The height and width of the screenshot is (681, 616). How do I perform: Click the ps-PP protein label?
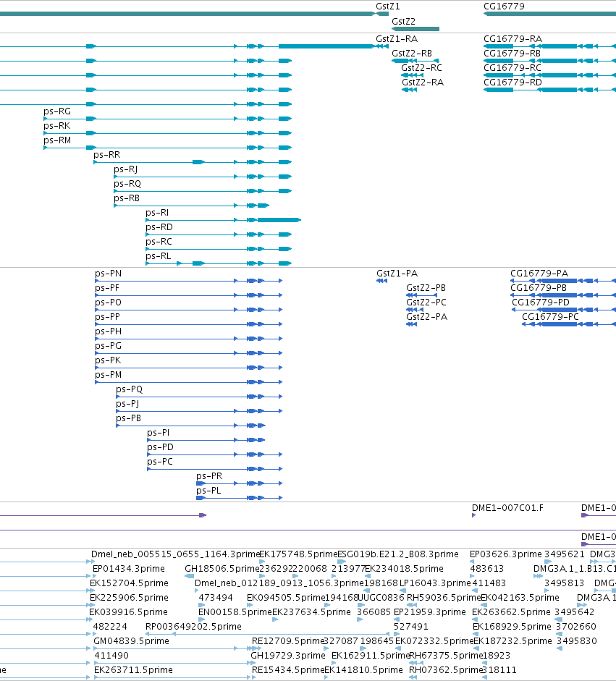point(107,317)
